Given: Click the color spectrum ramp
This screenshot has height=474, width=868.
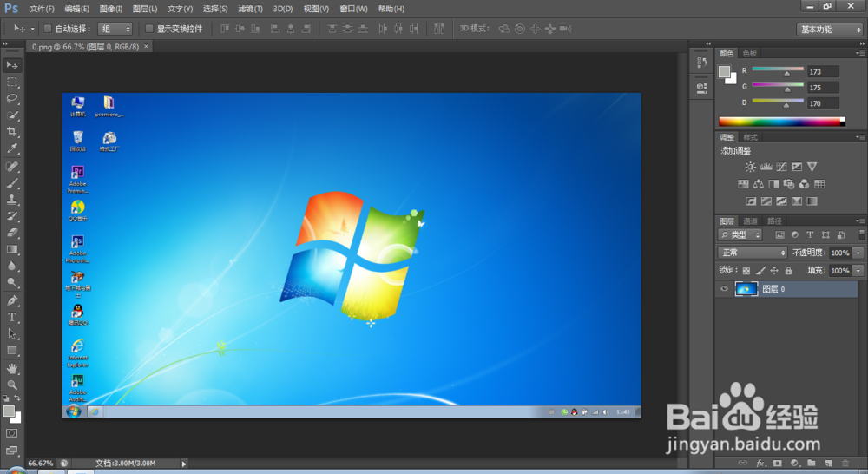Looking at the screenshot, I should (782, 122).
